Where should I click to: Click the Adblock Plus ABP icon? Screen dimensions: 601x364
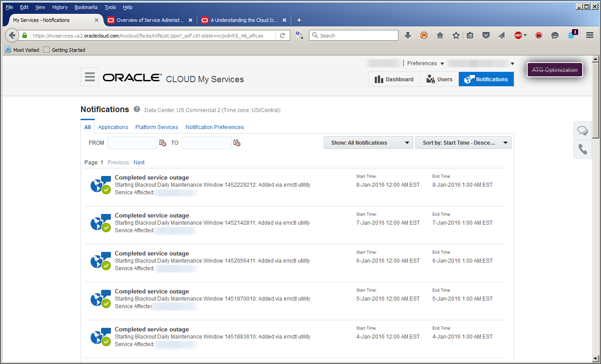[x=518, y=35]
